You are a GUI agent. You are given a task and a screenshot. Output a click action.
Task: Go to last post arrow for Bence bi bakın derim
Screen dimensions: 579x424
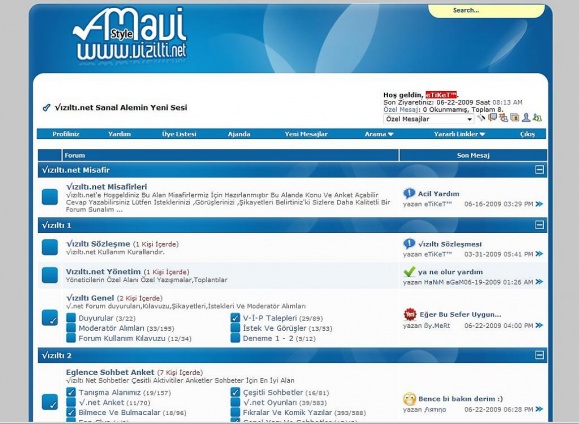539,409
